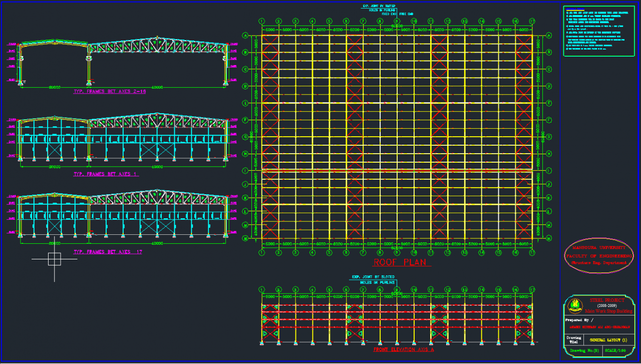Click the Drawing Title cell label
Screen dimensions: 641x364
tap(574, 340)
